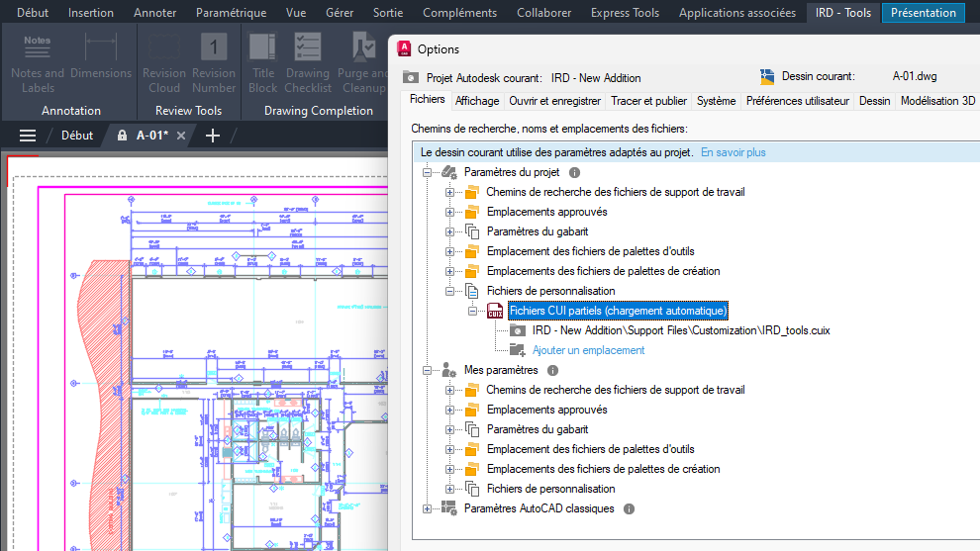The image size is (980, 551).
Task: Open the hamburger menu beside Début tab
Action: click(x=28, y=136)
